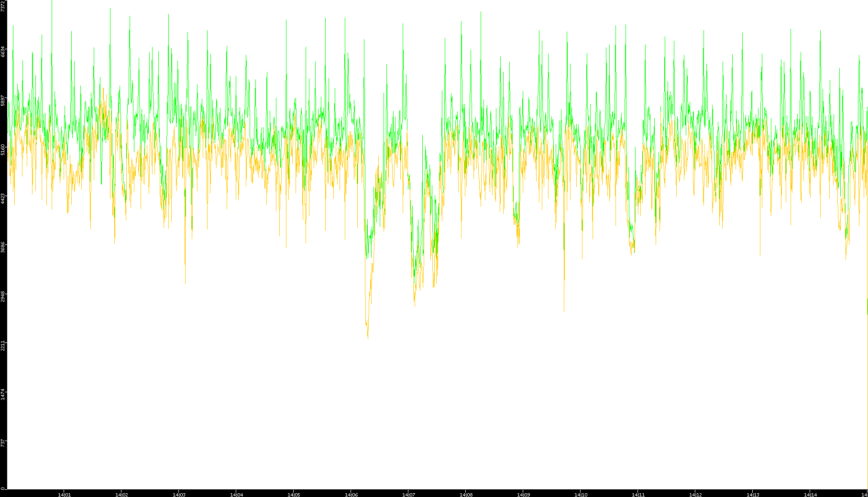Screen dimensions: 868x497
Task: Select the 14:06 label on the time axis
Action: [351, 495]
